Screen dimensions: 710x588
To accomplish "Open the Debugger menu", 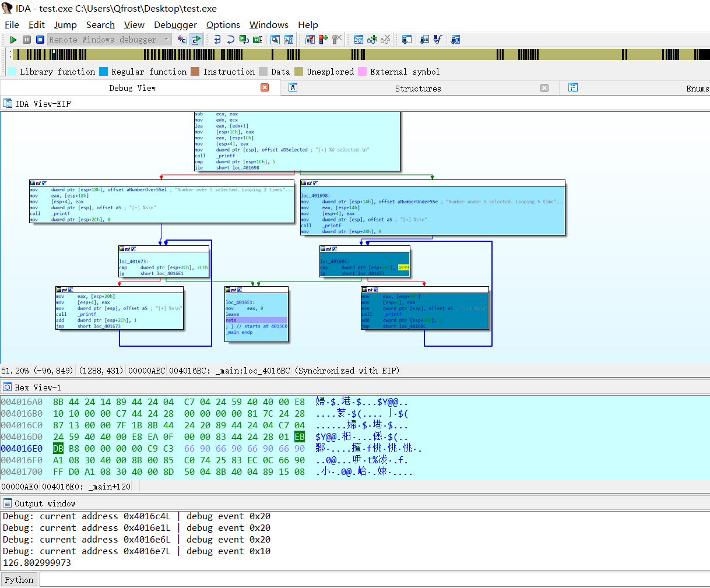I will tap(175, 24).
